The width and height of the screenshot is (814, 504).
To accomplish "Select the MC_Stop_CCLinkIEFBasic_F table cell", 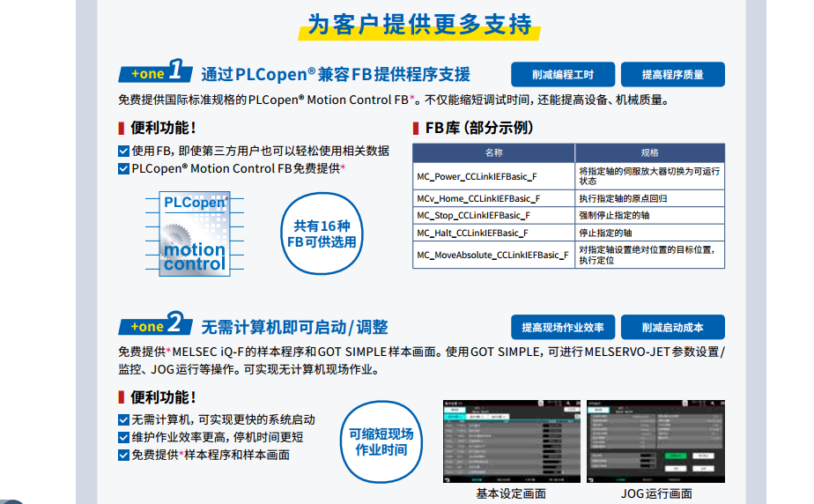I will point(493,215).
